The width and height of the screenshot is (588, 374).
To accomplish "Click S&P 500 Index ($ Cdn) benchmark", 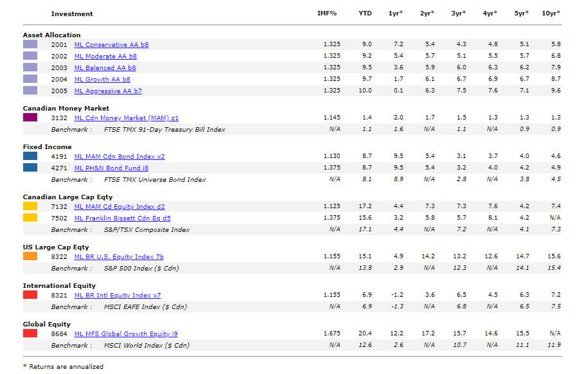I will 141,269.
